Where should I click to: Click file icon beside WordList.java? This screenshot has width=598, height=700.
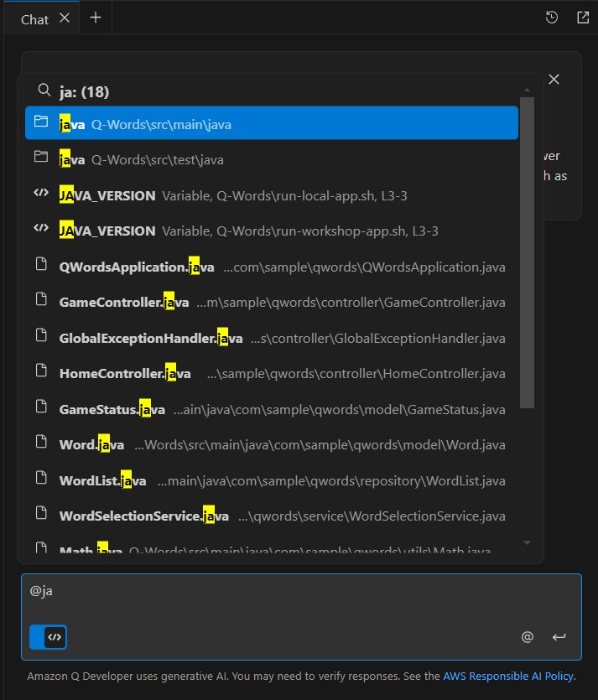click(x=41, y=477)
